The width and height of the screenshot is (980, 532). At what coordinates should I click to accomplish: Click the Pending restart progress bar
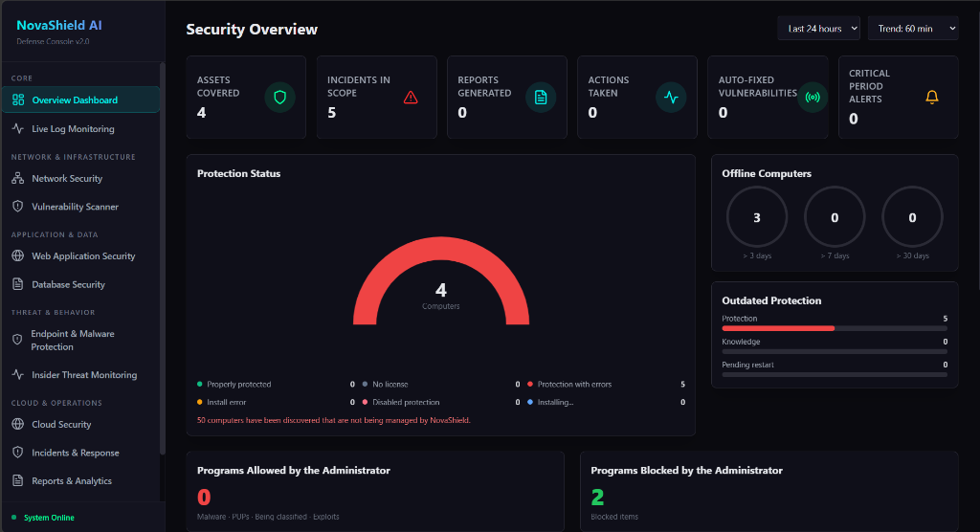(835, 374)
